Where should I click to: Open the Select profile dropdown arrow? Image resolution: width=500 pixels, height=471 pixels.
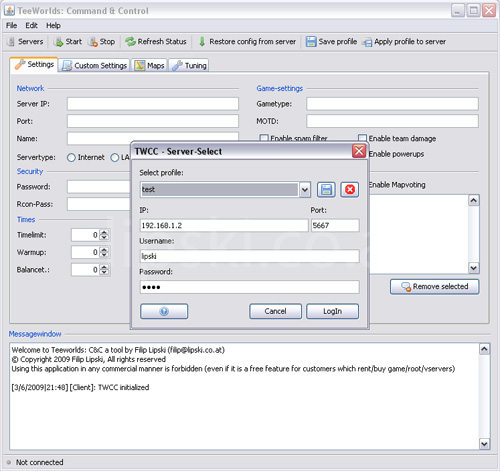click(305, 190)
